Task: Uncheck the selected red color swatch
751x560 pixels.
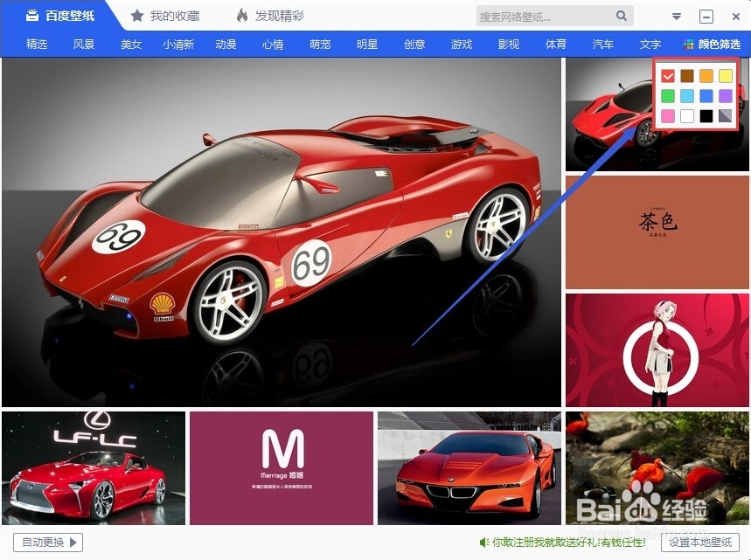Action: 668,76
